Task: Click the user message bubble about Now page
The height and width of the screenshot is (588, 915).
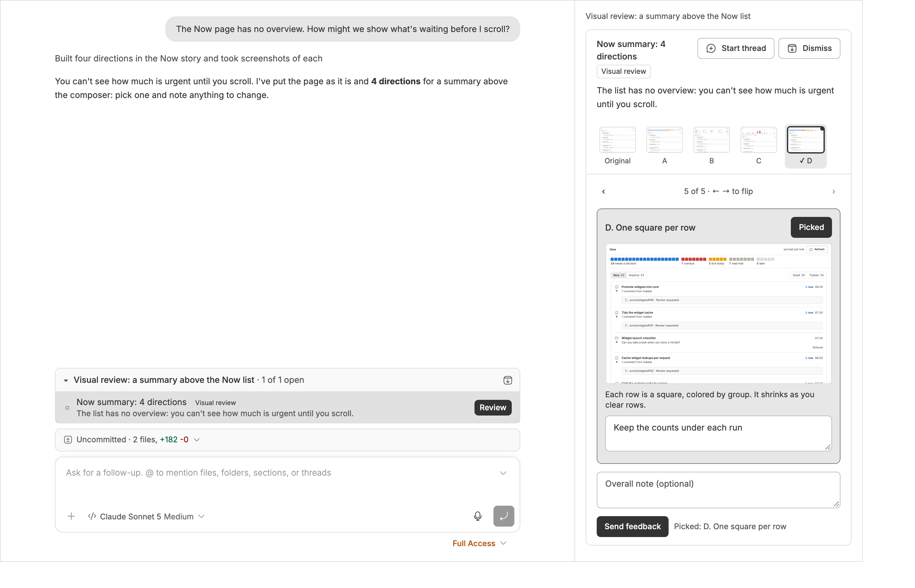Action: (342, 29)
